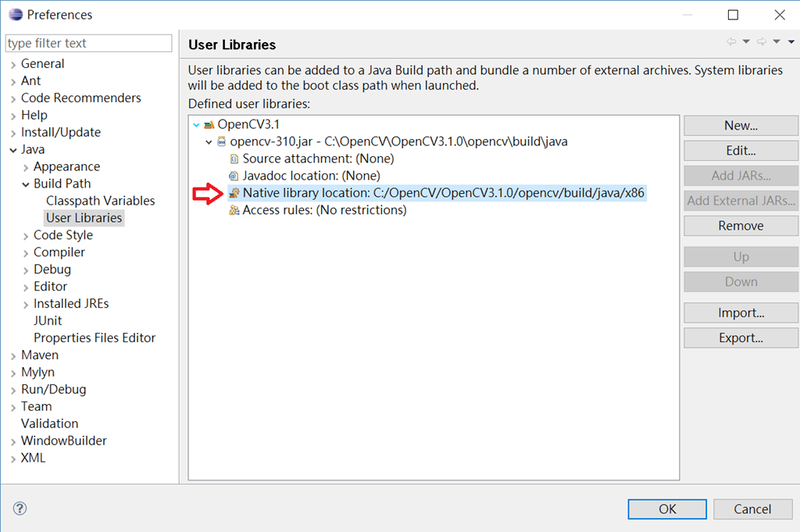Click the Add JARs... button

[741, 176]
